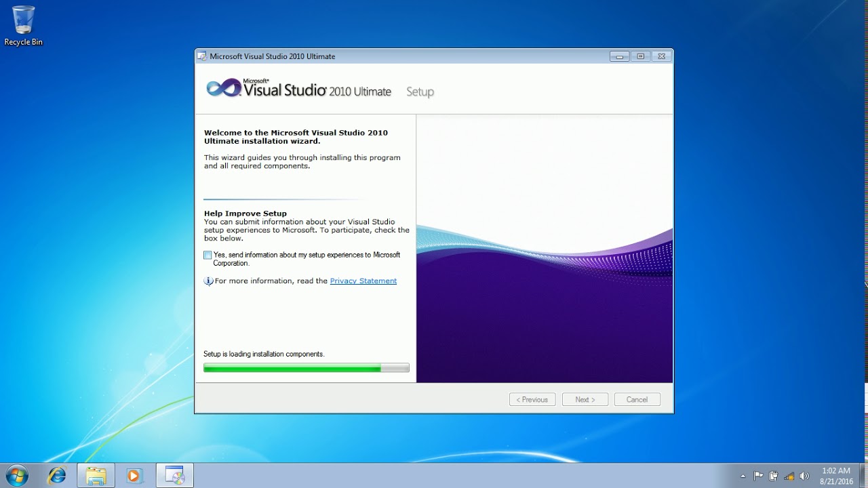Select the Visual Studio setup taskbar button

click(175, 476)
